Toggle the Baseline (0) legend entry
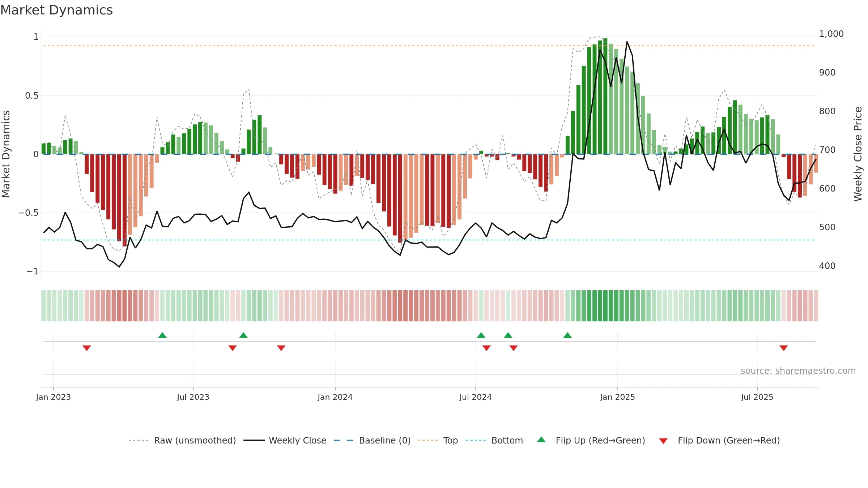Screen dimensions: 868x488 pos(372,440)
